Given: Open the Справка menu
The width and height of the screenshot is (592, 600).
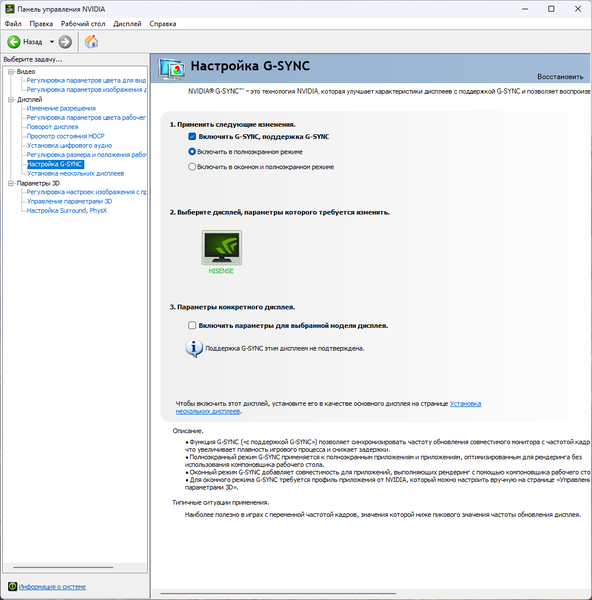Looking at the screenshot, I should 163,24.
